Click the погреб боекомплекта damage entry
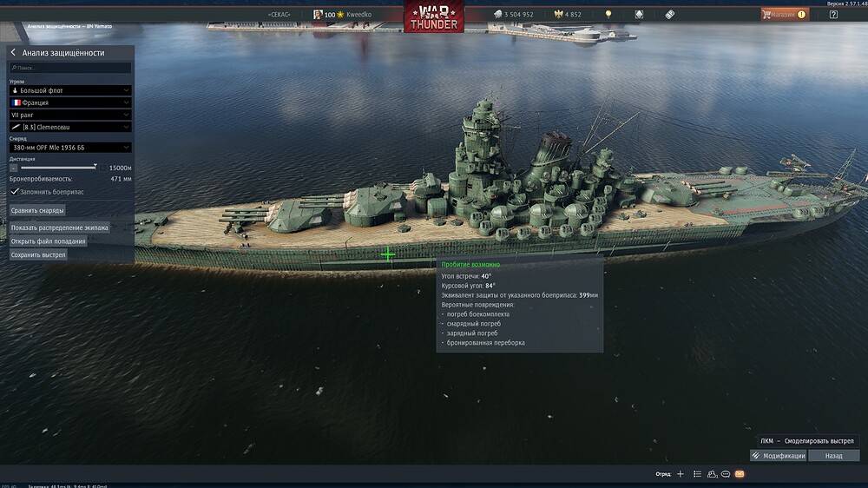This screenshot has width=868, height=488. 478,314
